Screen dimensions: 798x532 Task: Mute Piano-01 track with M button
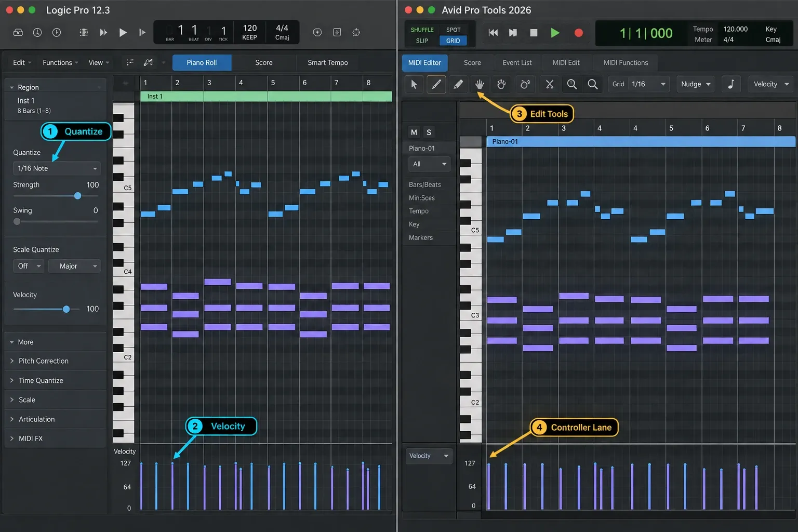[x=414, y=132]
